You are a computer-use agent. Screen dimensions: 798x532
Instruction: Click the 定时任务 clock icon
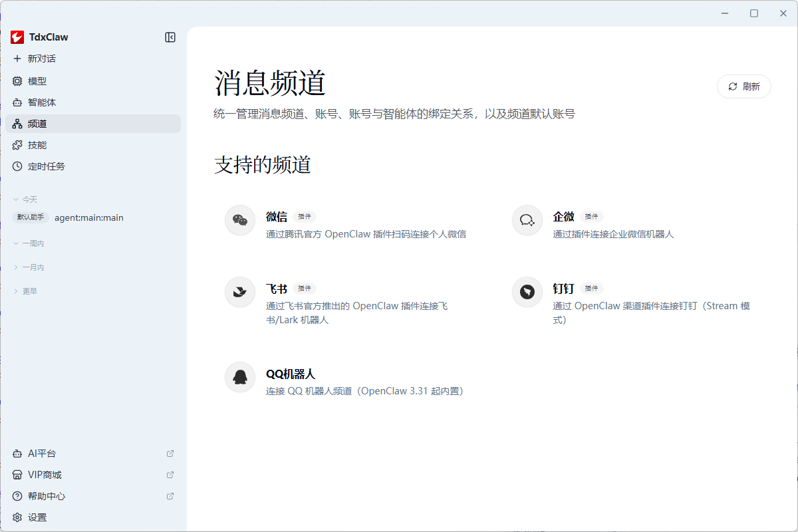coord(17,166)
